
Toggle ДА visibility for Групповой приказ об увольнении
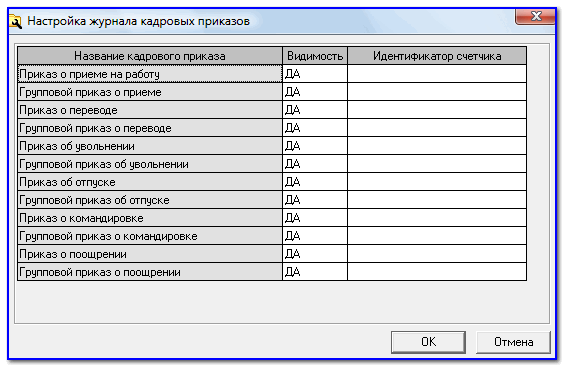click(315, 164)
